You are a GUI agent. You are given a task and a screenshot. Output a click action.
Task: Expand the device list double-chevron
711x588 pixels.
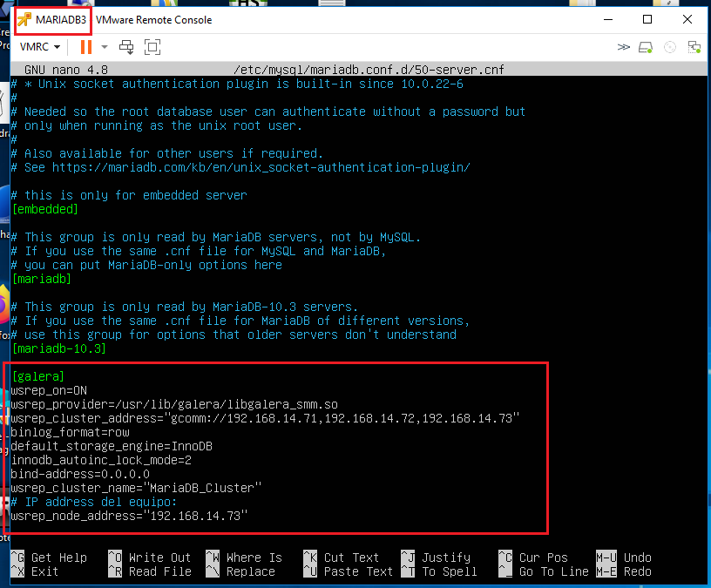pyautogui.click(x=623, y=47)
